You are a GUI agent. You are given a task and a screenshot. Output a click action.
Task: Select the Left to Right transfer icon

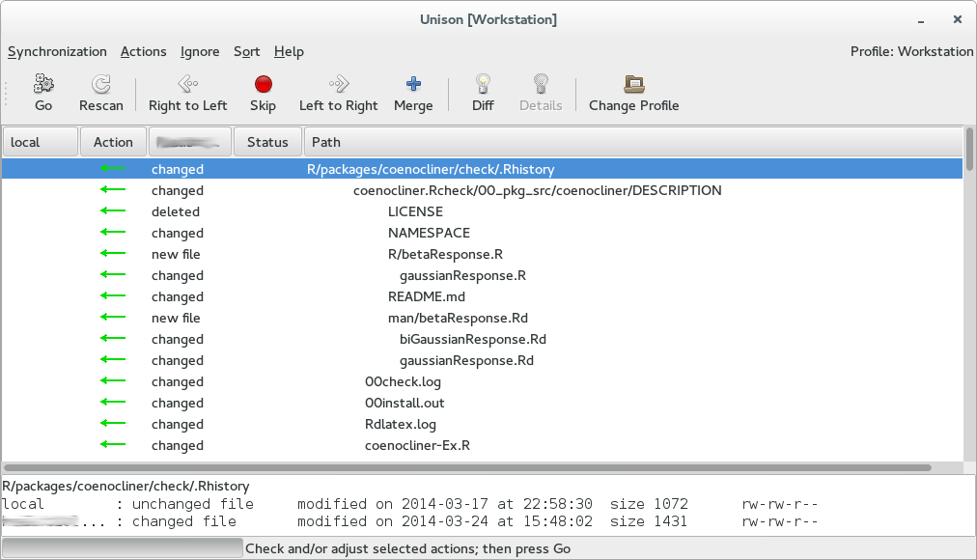point(338,92)
